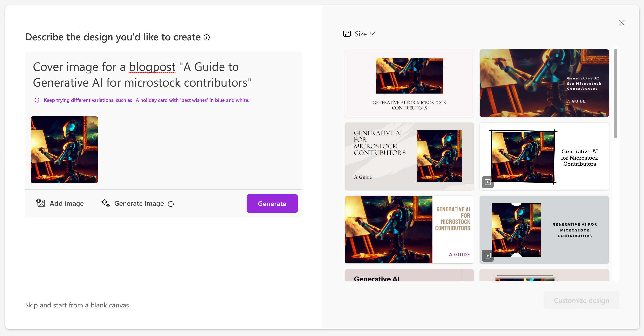The image size is (644, 336).
Task: Open a blank canvas
Action: (107, 305)
